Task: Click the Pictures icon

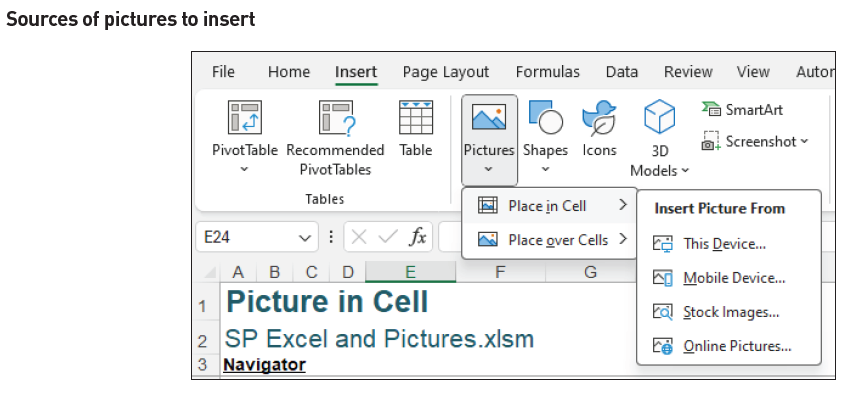Action: pyautogui.click(x=489, y=117)
